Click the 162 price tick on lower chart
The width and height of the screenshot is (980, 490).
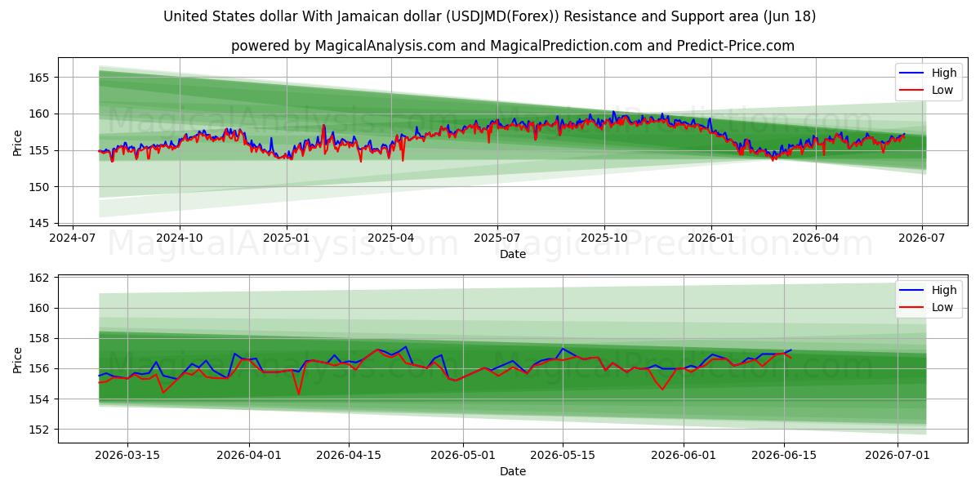click(x=41, y=278)
